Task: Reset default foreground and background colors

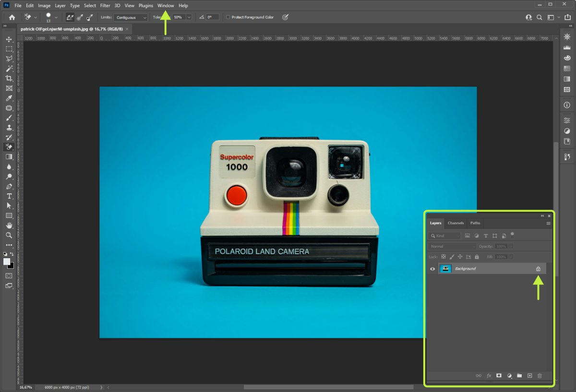Action: [5, 254]
